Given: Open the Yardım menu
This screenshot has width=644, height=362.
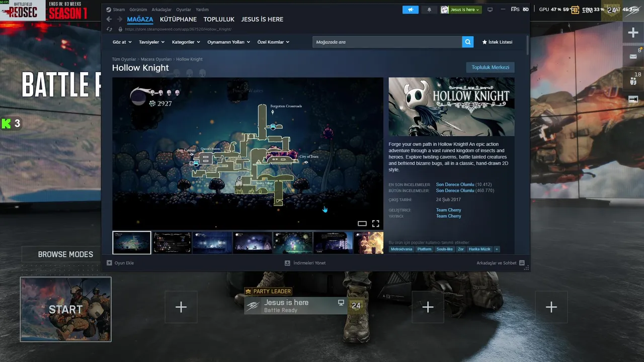Looking at the screenshot, I should (202, 10).
